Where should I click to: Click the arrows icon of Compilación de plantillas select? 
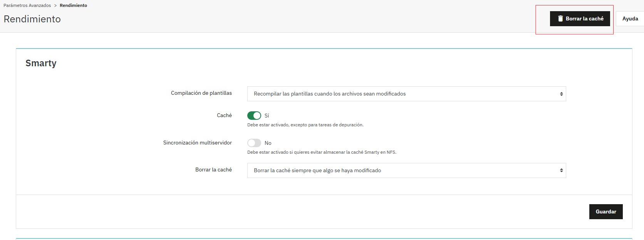[x=561, y=94]
